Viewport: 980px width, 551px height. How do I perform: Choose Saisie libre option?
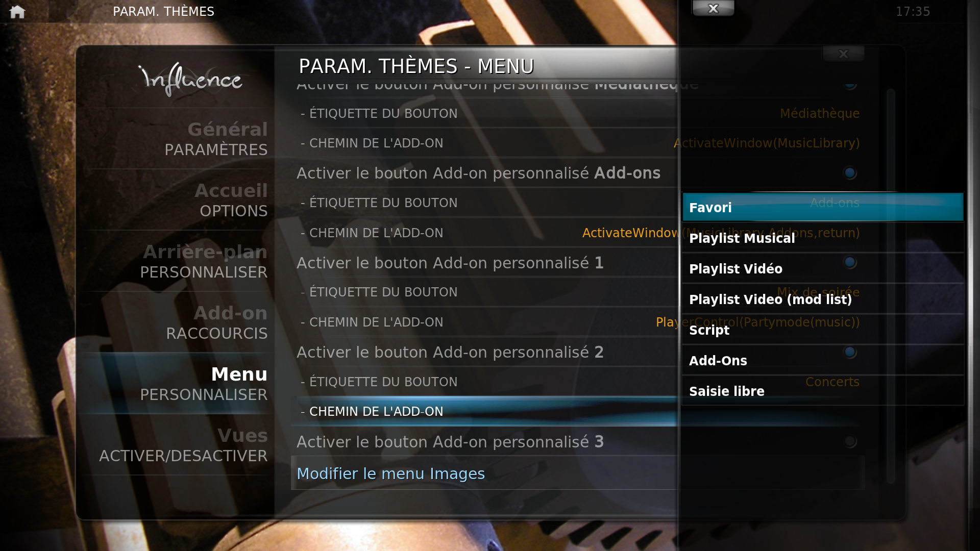pyautogui.click(x=823, y=391)
